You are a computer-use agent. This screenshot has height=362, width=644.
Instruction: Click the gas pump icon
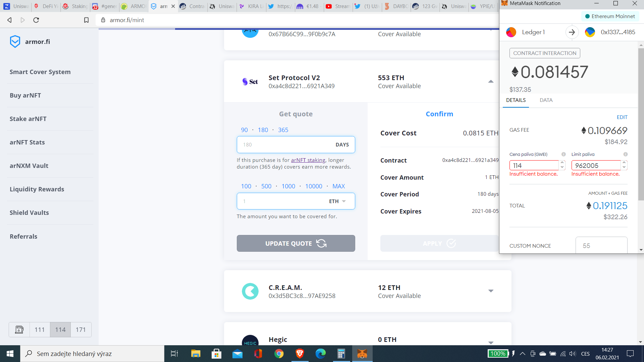click(x=19, y=329)
